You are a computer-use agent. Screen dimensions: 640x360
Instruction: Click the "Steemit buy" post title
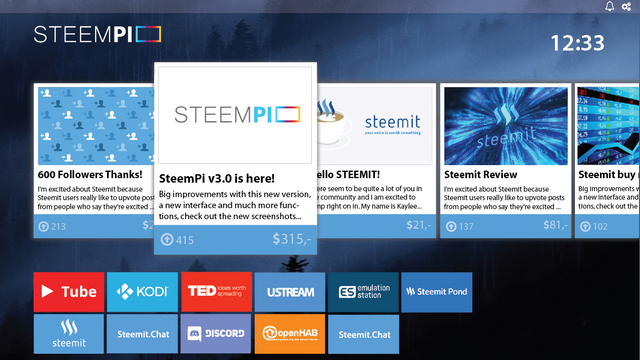(x=607, y=175)
